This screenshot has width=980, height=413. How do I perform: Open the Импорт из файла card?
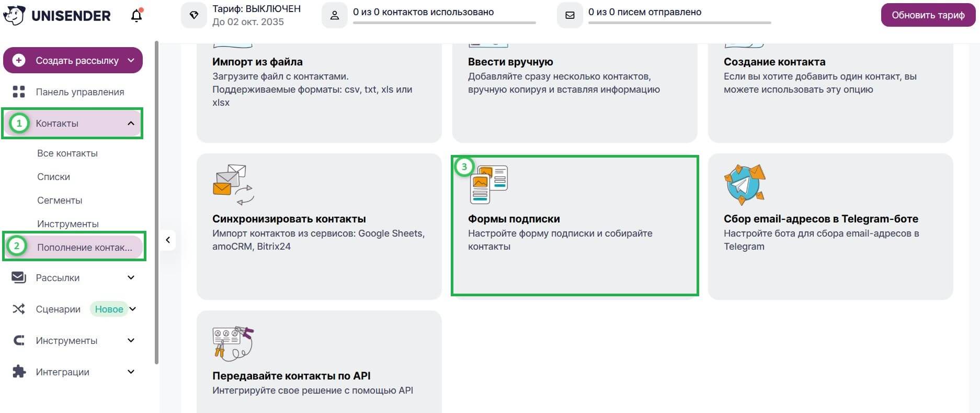pyautogui.click(x=318, y=89)
